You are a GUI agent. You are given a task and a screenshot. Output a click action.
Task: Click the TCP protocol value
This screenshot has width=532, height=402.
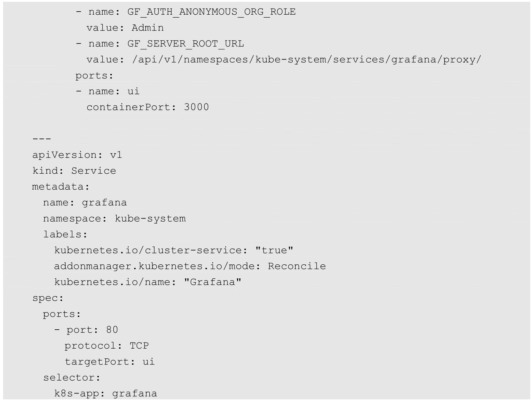pos(139,346)
